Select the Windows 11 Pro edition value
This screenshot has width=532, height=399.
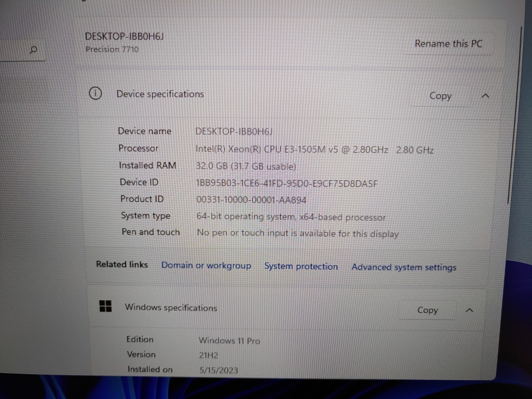[x=229, y=341]
